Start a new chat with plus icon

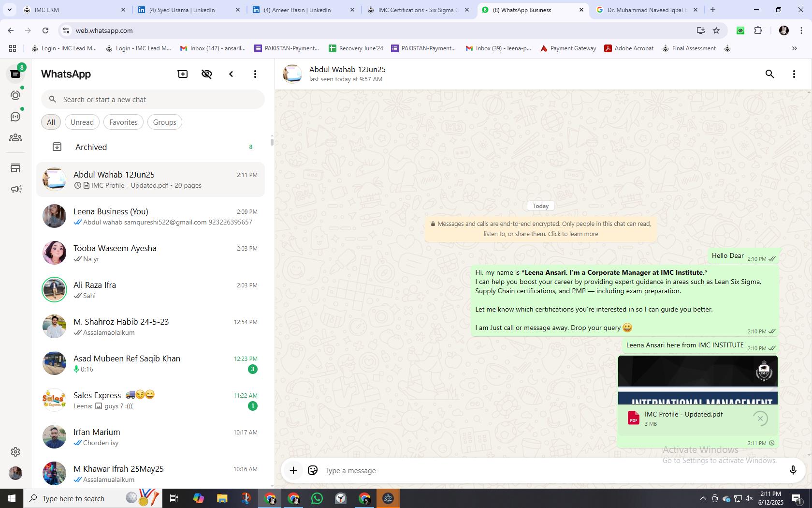tap(183, 74)
